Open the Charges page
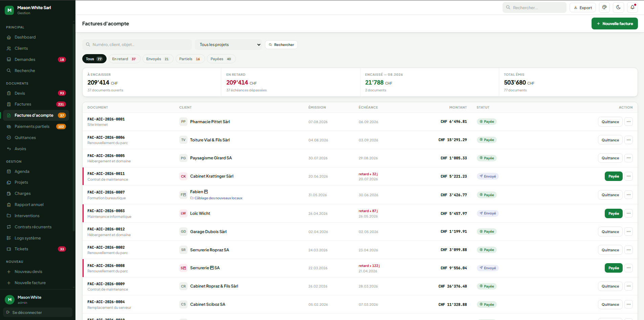The height and width of the screenshot is (320, 644). tap(36, 193)
